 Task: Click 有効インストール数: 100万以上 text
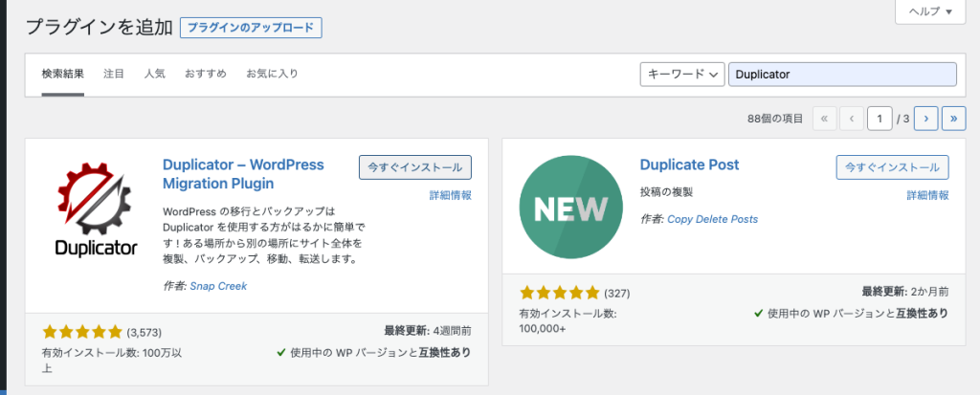click(112, 361)
